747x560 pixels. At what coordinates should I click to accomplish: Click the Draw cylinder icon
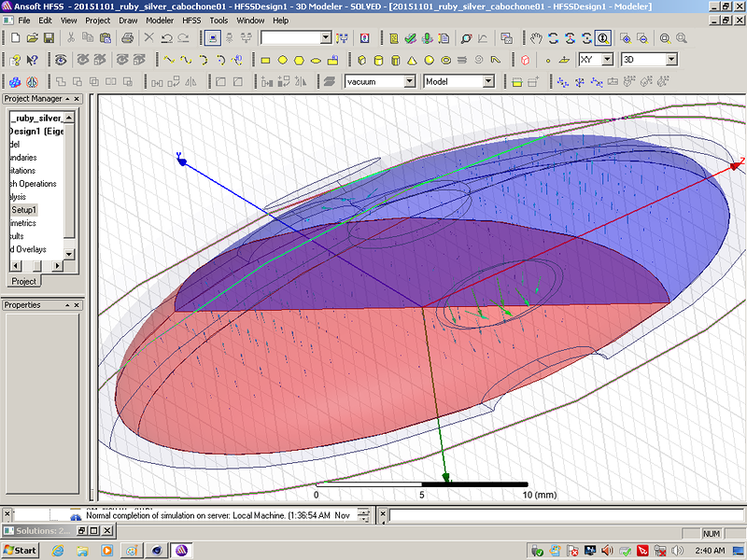coord(378,60)
